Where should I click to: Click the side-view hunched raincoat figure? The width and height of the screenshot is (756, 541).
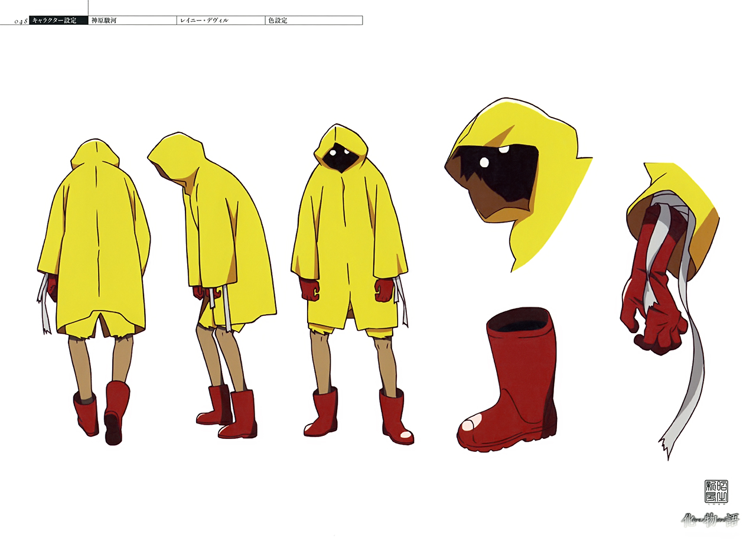(213, 285)
